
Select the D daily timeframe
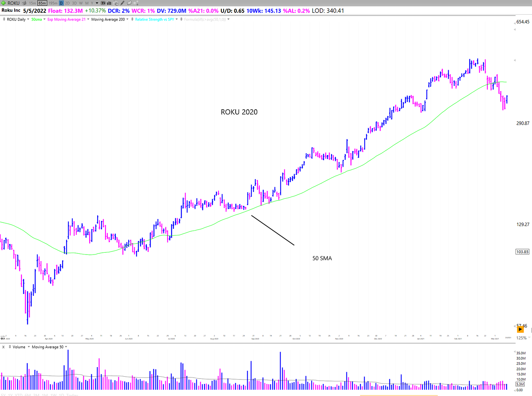61,3
